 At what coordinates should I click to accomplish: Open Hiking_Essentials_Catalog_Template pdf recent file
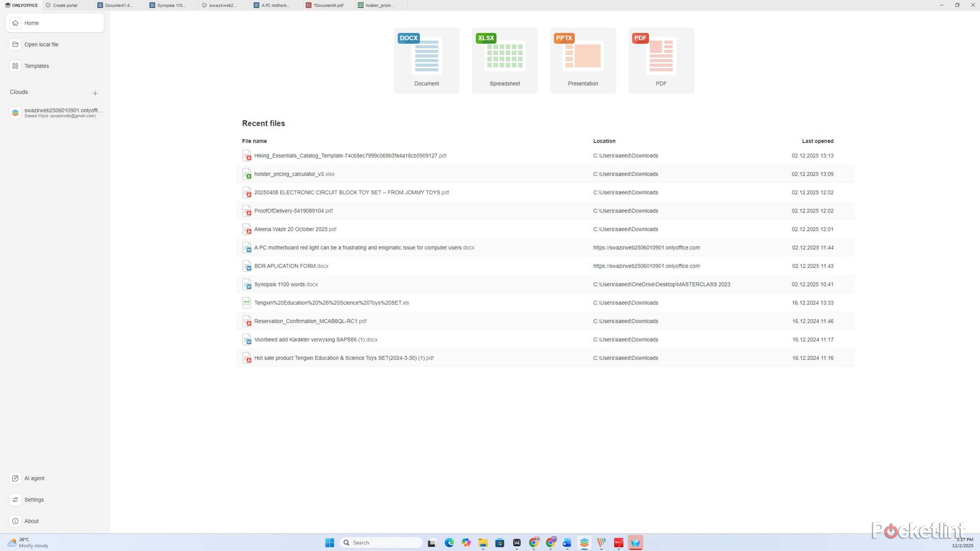point(545,155)
